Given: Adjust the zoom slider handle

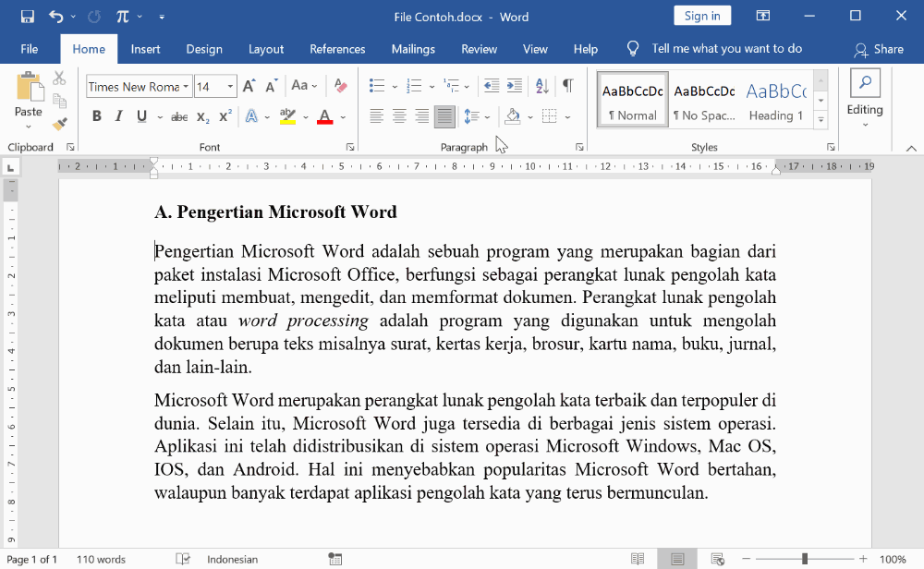Looking at the screenshot, I should pyautogui.click(x=805, y=559).
